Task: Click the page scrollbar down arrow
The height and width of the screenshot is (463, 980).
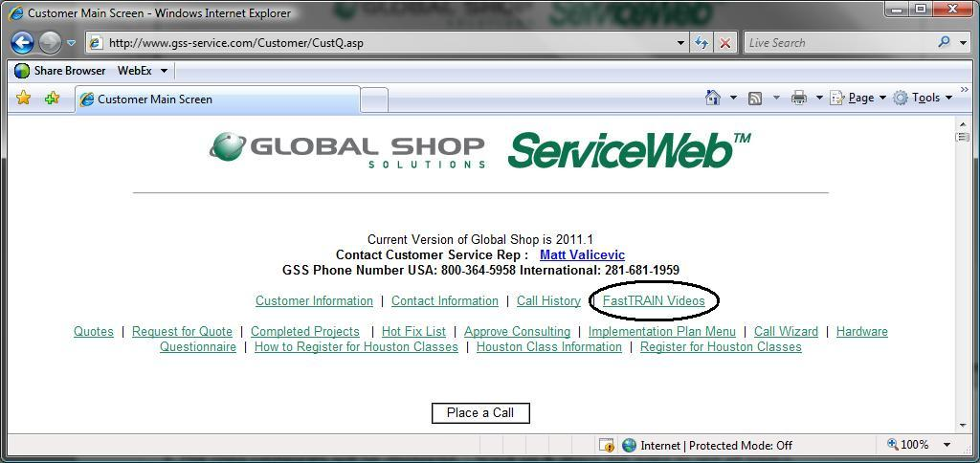Action: [x=963, y=426]
